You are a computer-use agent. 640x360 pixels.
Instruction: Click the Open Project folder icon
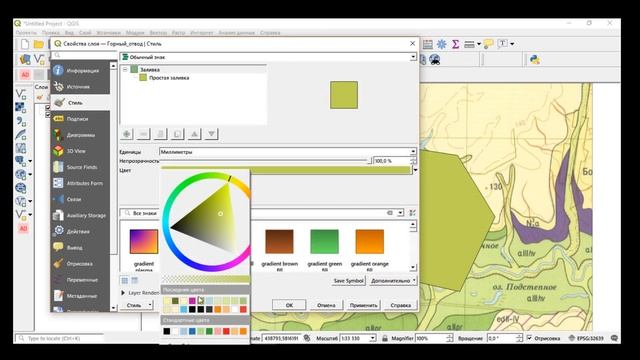pos(39,44)
